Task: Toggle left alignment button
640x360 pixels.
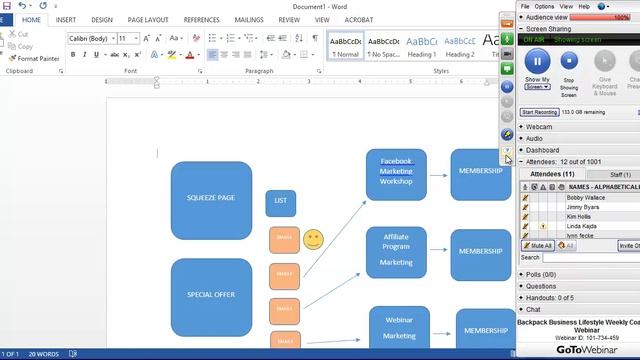Action: [212, 54]
